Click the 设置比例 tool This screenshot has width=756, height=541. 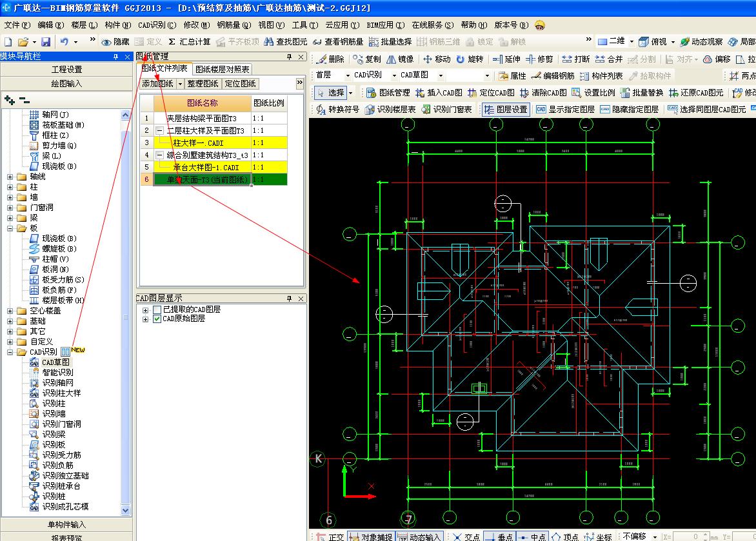click(x=593, y=93)
